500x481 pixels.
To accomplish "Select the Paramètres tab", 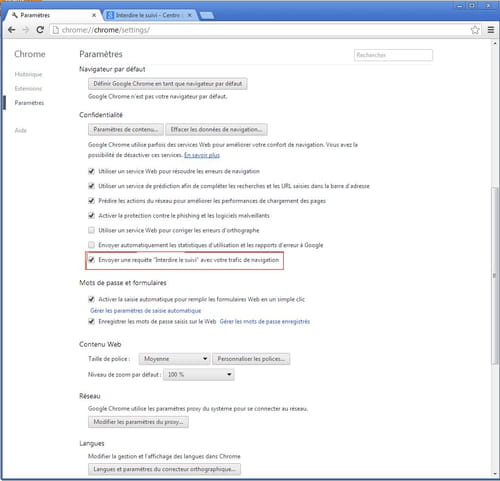I will pos(53,15).
